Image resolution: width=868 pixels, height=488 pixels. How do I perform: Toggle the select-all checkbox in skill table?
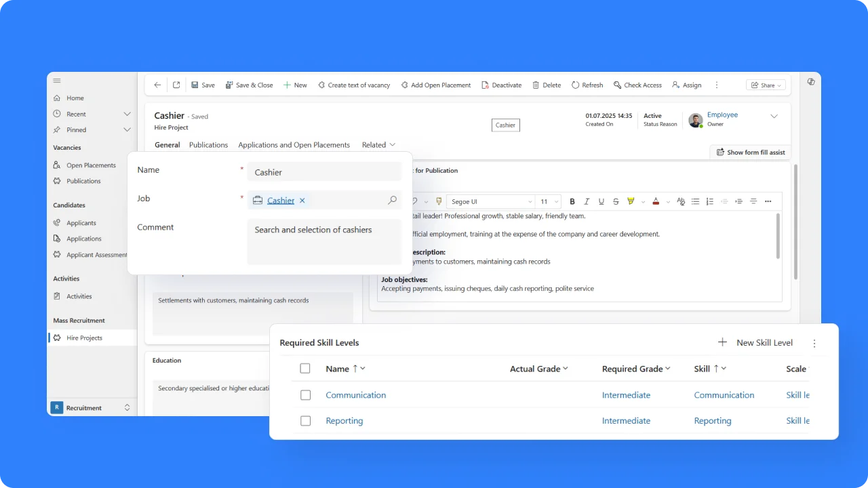coord(305,369)
